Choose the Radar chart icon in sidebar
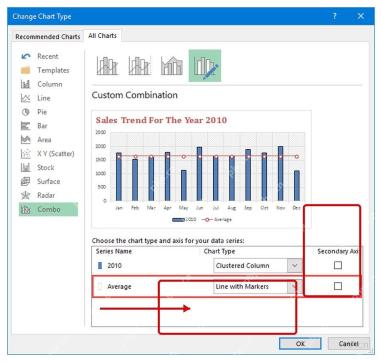Viewport: 382px width, 362px height. [26, 195]
